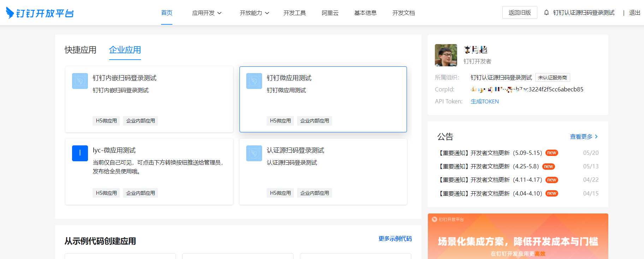This screenshot has height=259, width=644.
Task: Click the 退出 logout link
Action: tap(634, 13)
